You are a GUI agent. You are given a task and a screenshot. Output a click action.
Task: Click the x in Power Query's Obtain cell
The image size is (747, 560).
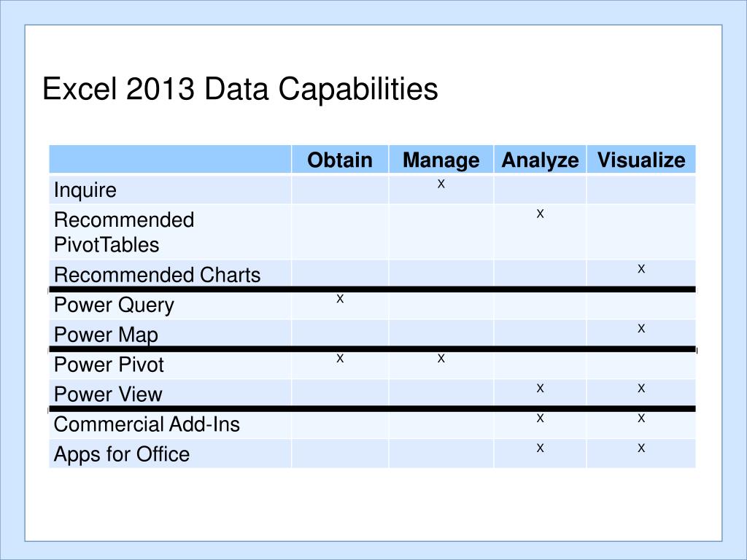pyautogui.click(x=340, y=298)
